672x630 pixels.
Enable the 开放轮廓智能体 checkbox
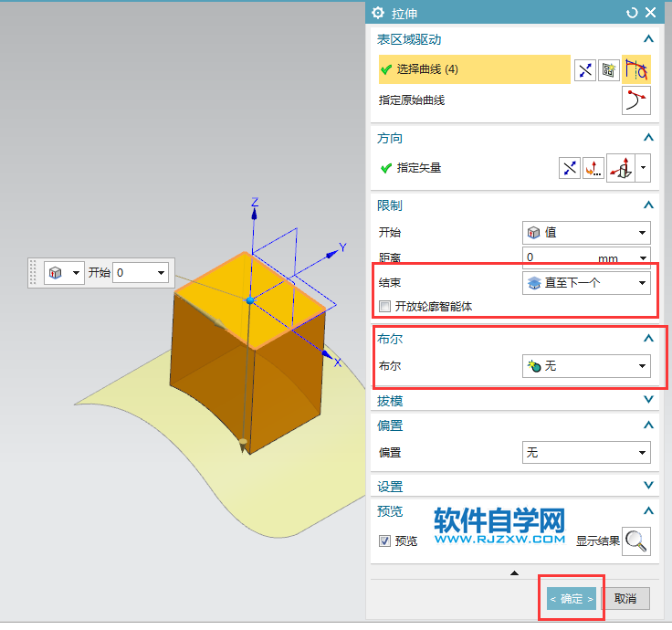[x=385, y=307]
